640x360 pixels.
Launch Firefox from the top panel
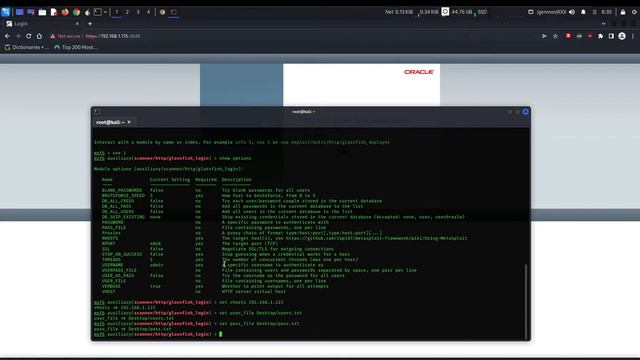coord(65,12)
